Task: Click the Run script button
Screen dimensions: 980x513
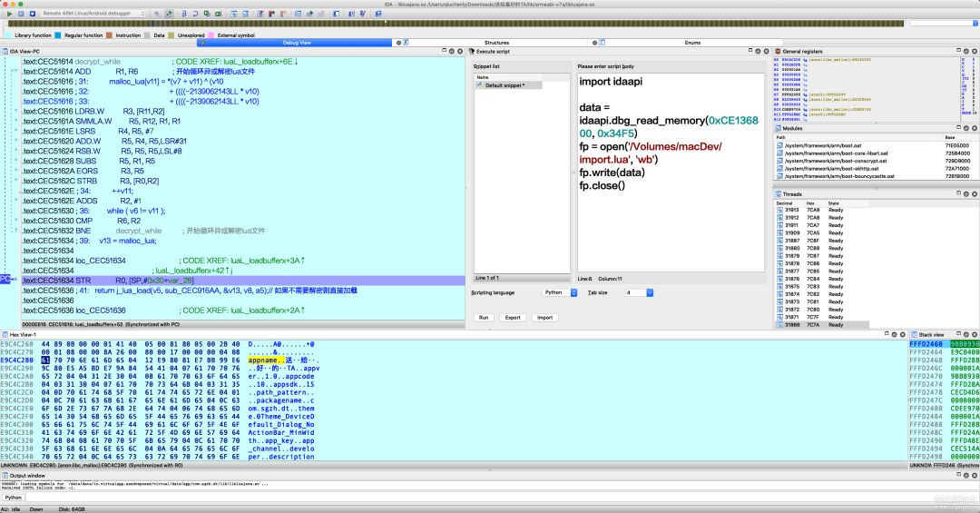Action: [x=485, y=317]
